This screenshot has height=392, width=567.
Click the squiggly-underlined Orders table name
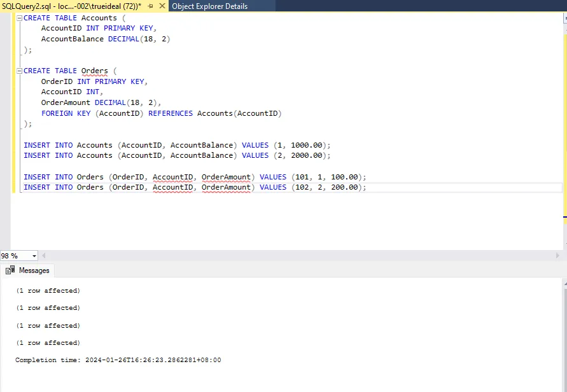pyautogui.click(x=94, y=71)
